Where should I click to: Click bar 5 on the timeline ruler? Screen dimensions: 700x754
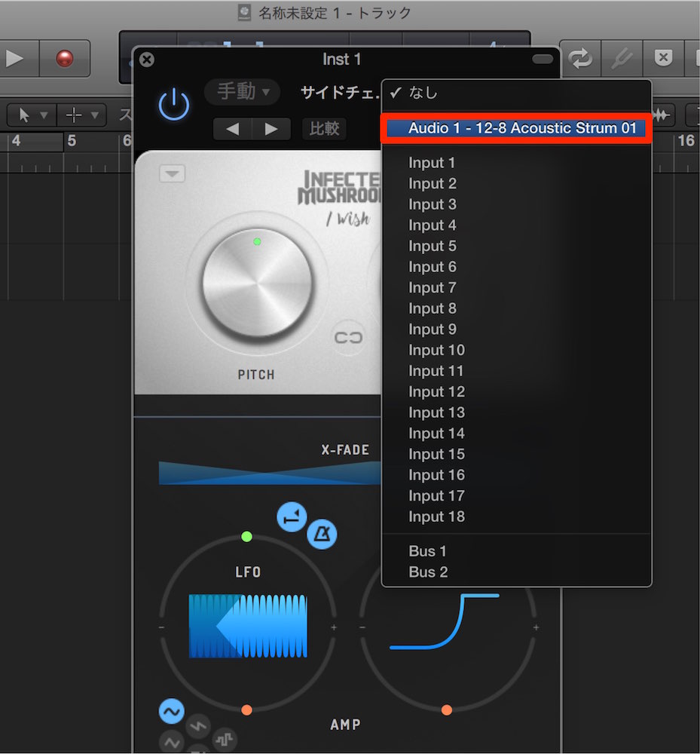coord(72,141)
